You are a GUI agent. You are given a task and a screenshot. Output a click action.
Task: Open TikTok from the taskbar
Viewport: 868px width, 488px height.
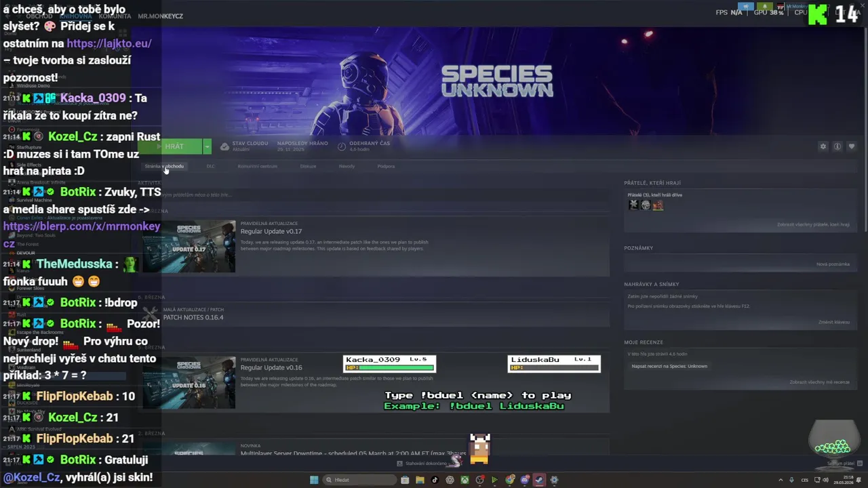pos(435,480)
